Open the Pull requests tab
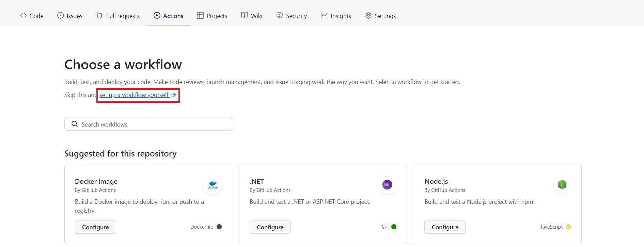644x247 pixels. point(118,16)
